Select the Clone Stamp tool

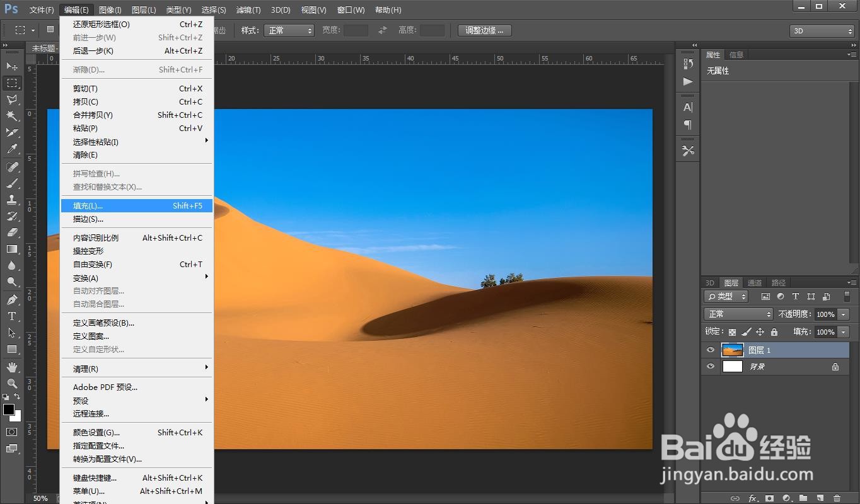pyautogui.click(x=11, y=200)
